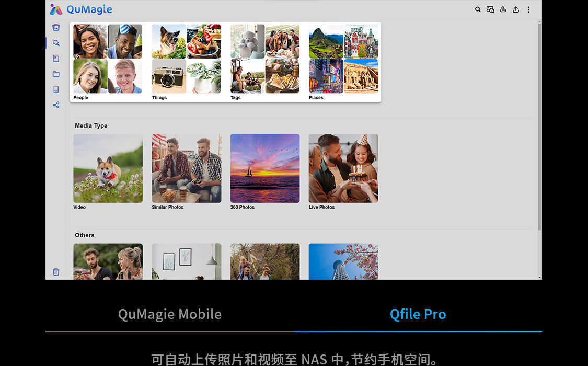
Task: Open the trash bin icon
Action: [x=56, y=272]
